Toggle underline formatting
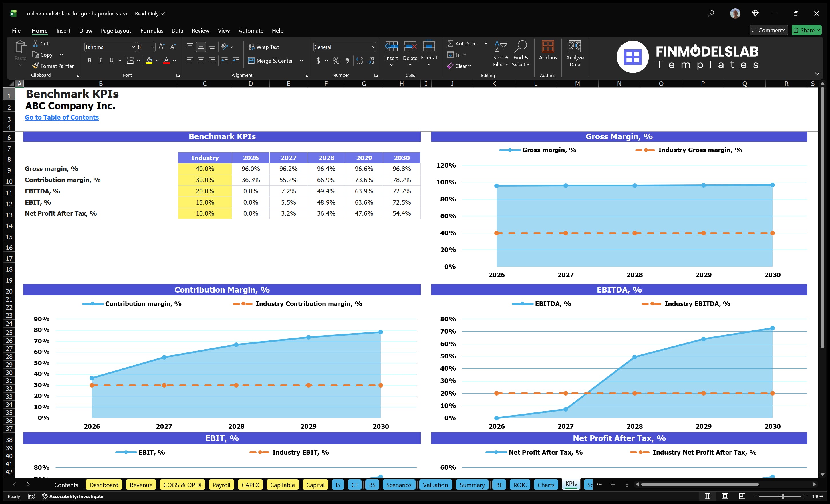The width and height of the screenshot is (830, 504). pos(111,61)
